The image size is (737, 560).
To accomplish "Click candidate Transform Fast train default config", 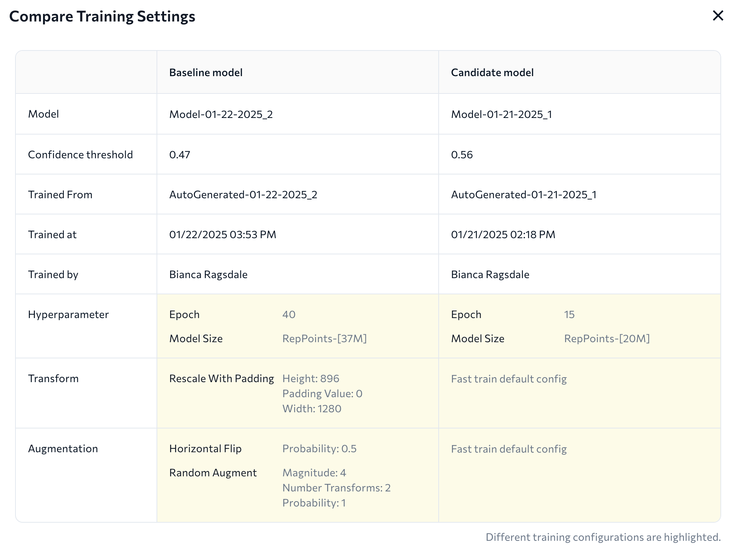I will [x=508, y=379].
